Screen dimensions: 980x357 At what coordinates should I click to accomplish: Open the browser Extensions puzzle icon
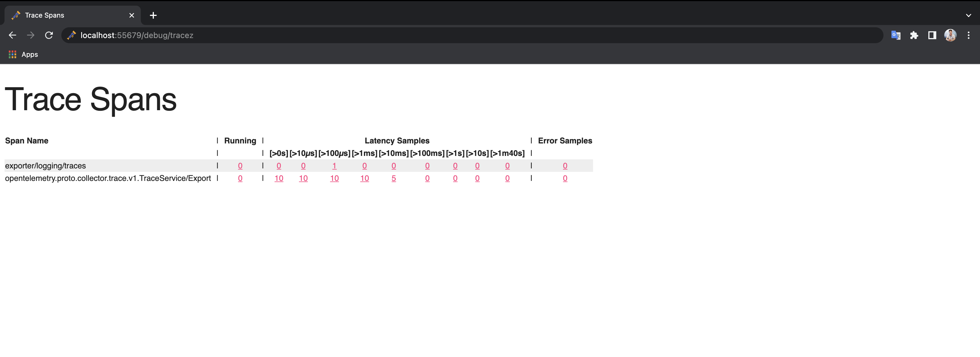click(x=914, y=35)
